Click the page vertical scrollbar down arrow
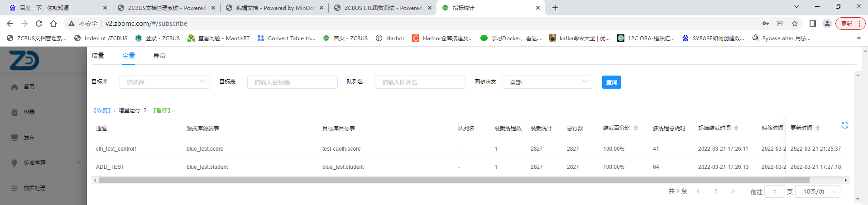The height and width of the screenshot is (205, 868). tap(858, 200)
